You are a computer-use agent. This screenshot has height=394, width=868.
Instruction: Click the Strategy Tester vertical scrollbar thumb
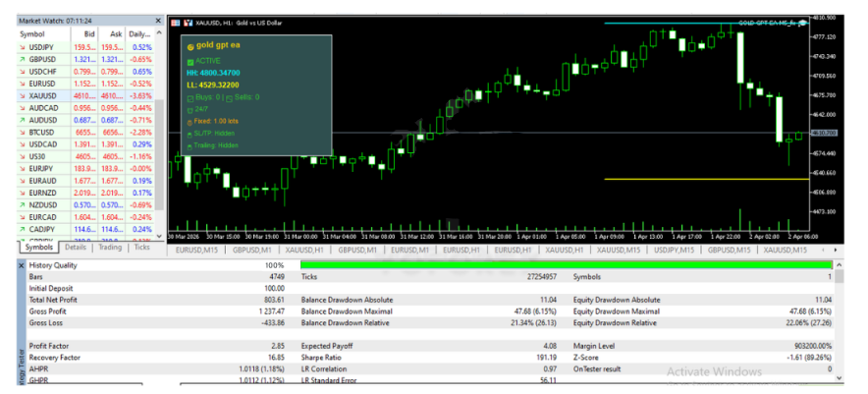[840, 276]
